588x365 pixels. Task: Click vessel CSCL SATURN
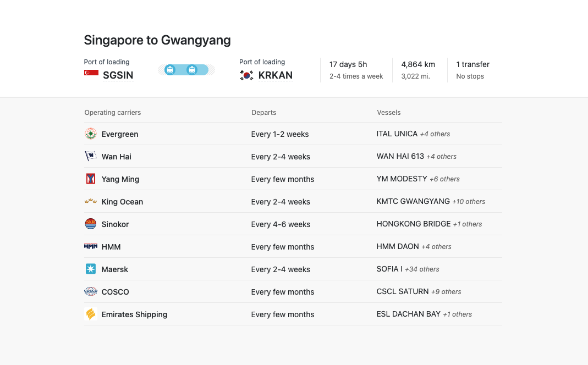403,291
